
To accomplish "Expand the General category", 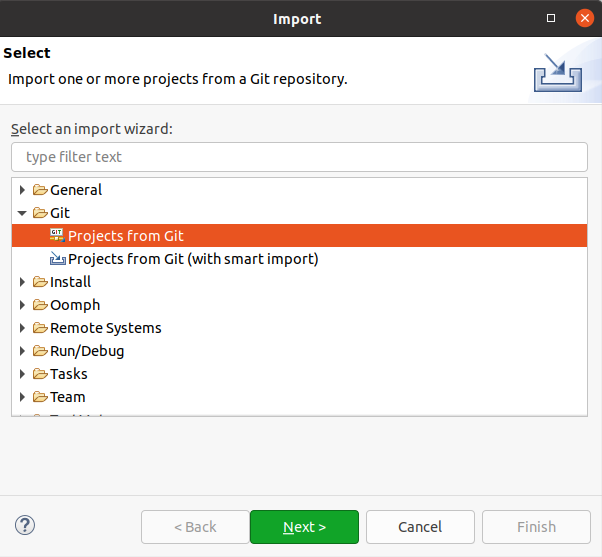I will [23, 190].
